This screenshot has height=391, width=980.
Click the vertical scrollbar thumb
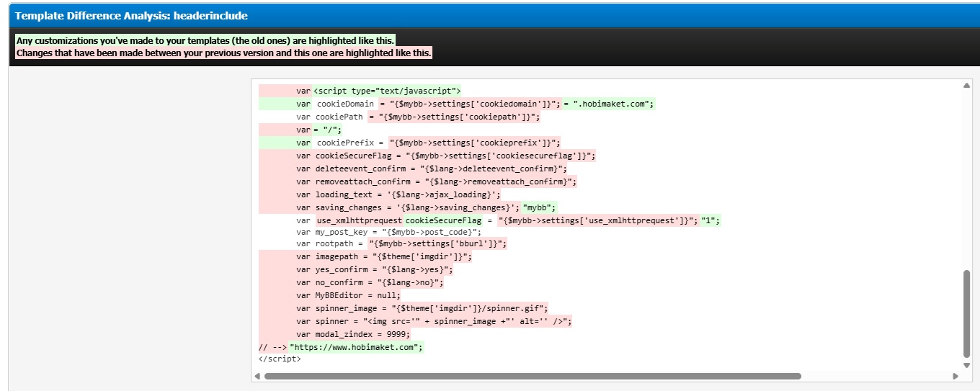(966, 314)
